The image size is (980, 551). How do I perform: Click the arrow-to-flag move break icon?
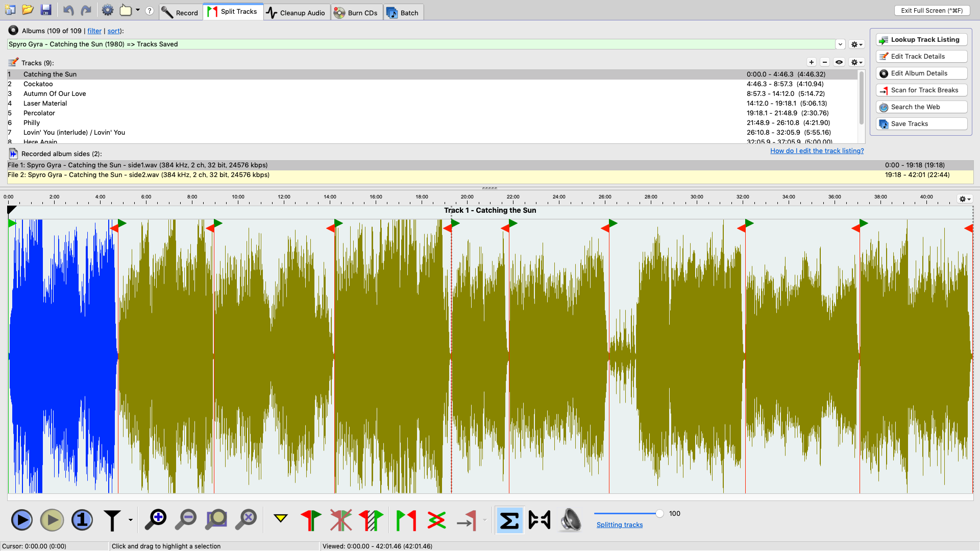coord(467,520)
